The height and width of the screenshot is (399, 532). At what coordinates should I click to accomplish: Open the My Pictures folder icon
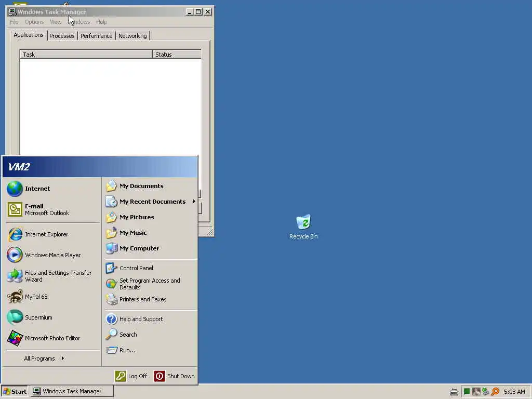(111, 217)
